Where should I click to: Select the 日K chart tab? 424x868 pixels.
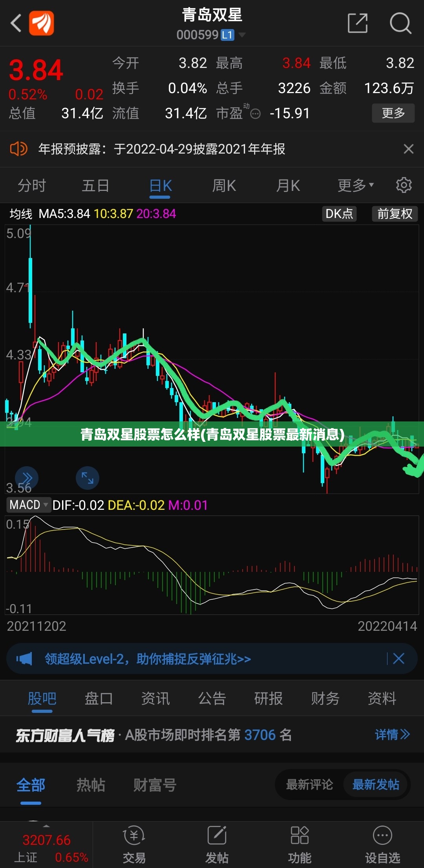pos(161,185)
